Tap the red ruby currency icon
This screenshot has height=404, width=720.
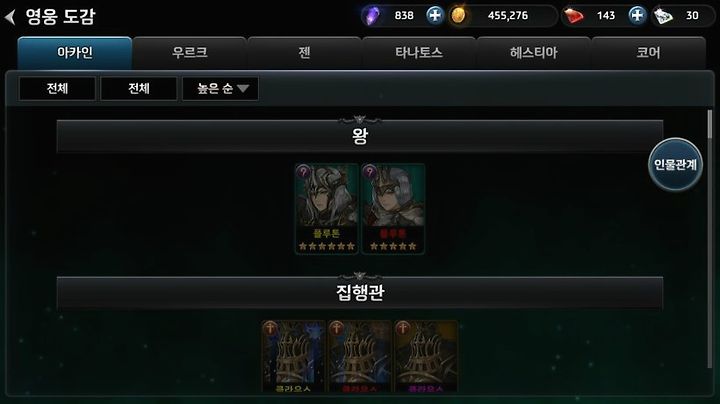point(574,16)
